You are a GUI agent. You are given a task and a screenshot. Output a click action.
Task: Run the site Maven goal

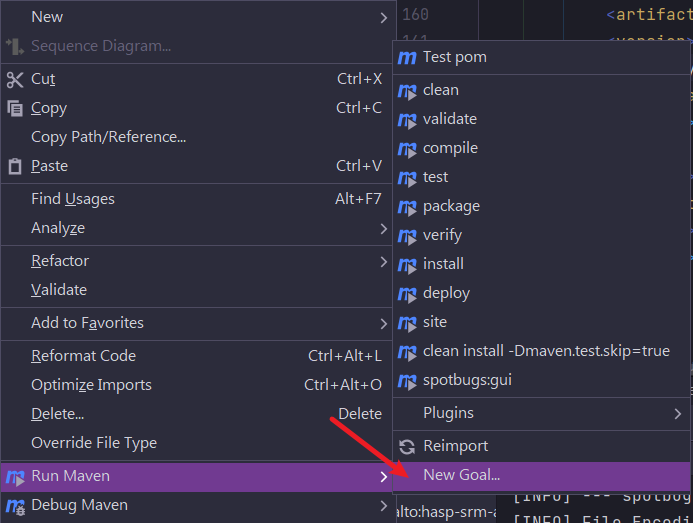(541, 322)
